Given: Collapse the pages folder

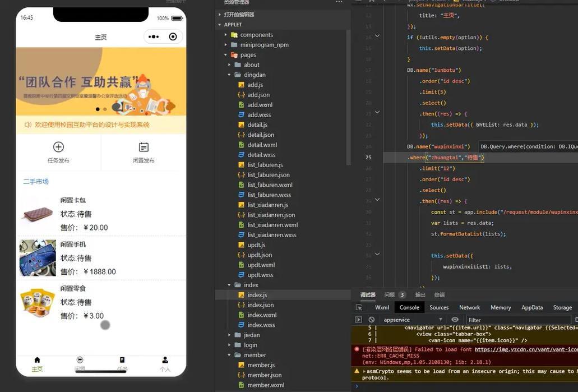Looking at the screenshot, I should pos(226,54).
